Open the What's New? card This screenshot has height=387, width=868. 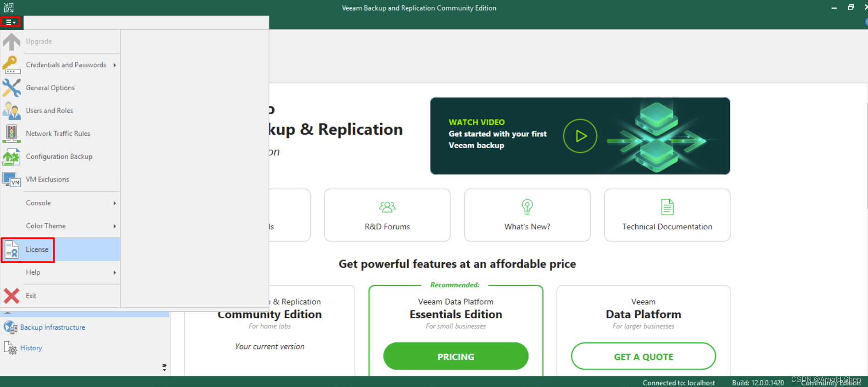527,215
